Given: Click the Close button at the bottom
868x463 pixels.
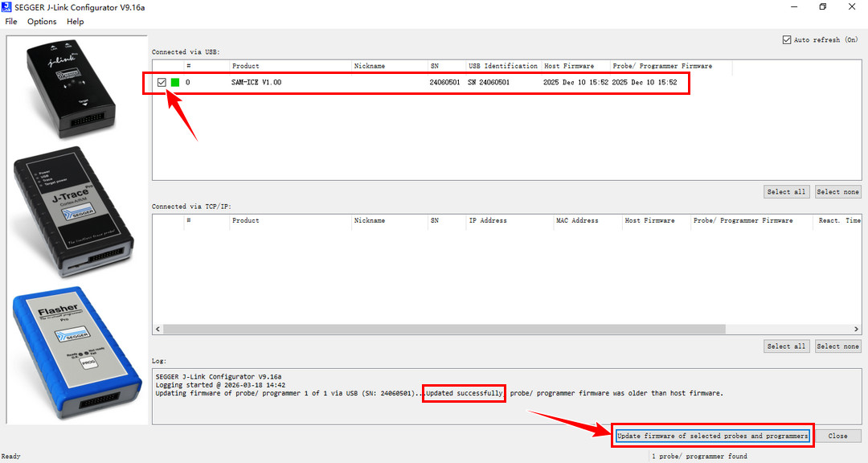Looking at the screenshot, I should [x=837, y=436].
